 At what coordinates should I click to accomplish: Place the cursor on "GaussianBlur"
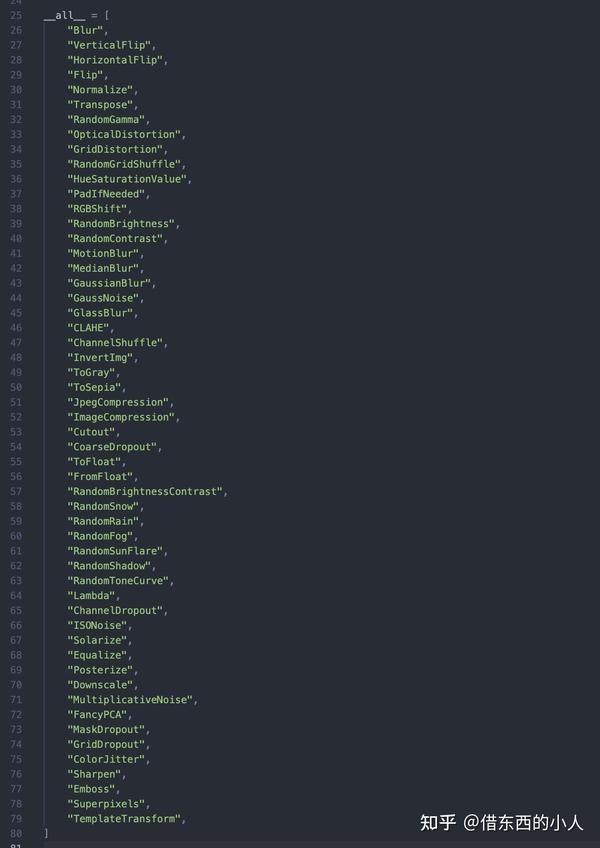click(109, 283)
